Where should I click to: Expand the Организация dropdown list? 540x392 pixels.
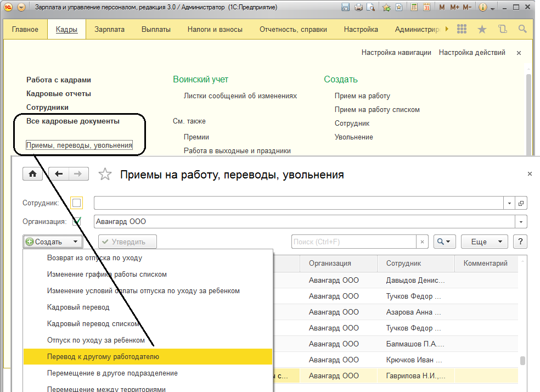[520, 222]
